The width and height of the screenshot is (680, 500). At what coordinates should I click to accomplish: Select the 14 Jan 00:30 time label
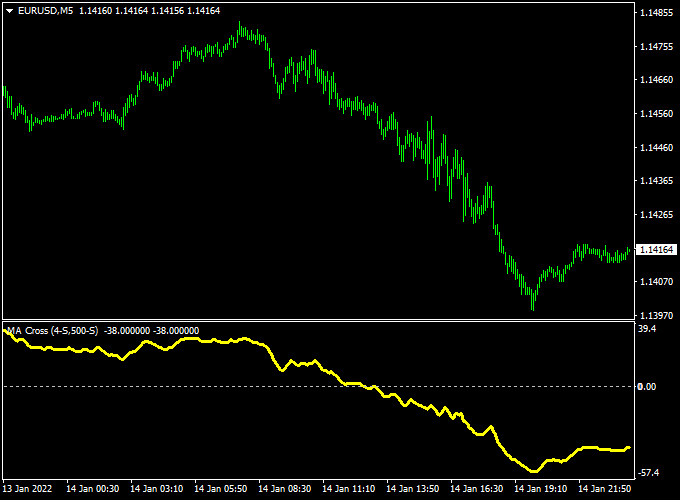[92, 489]
